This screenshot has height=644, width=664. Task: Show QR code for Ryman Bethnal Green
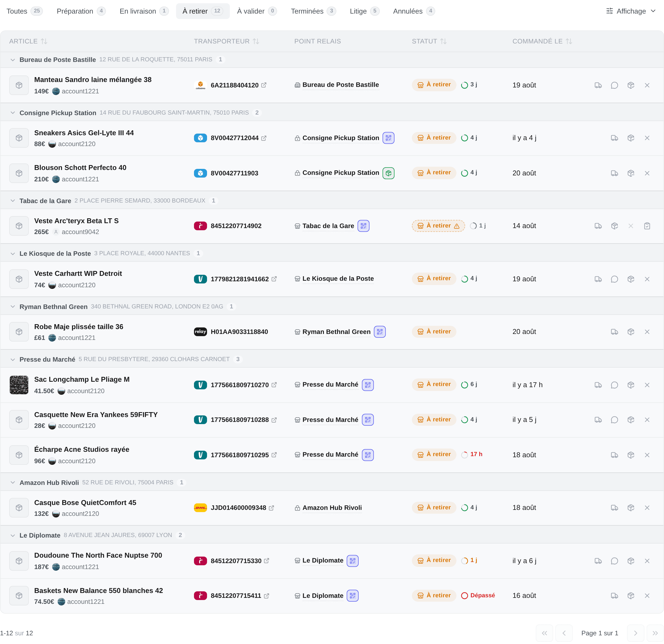380,332
